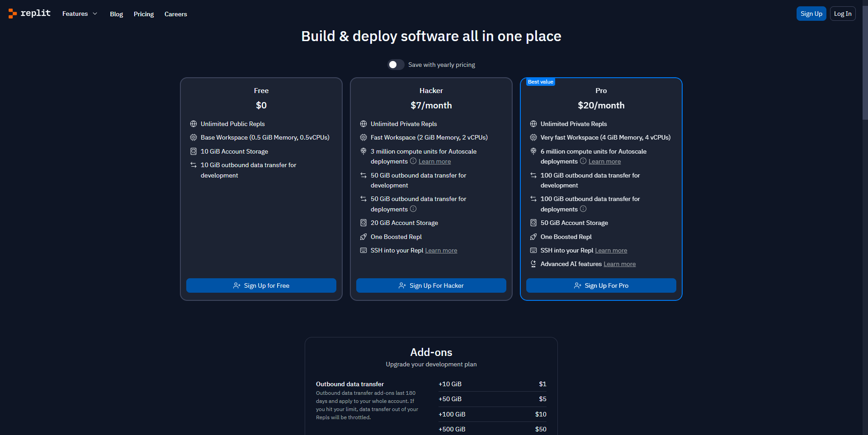Click Autoscale icon beside 6 million compute units

tap(533, 151)
